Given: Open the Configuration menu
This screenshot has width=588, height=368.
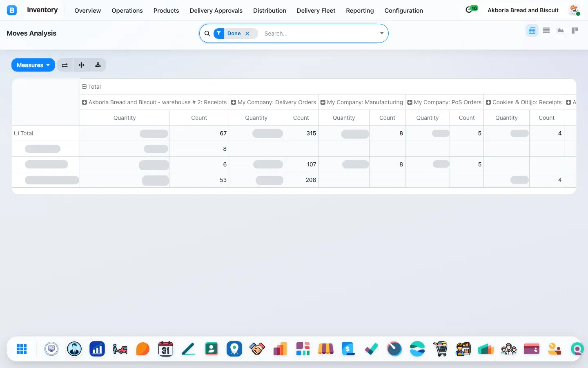Looking at the screenshot, I should [x=404, y=11].
